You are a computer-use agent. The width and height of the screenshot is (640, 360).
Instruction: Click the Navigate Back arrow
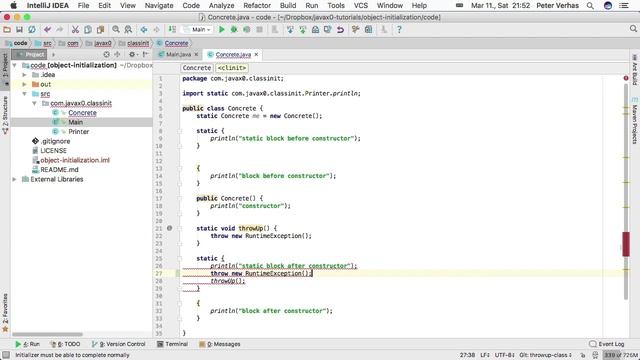point(144,29)
